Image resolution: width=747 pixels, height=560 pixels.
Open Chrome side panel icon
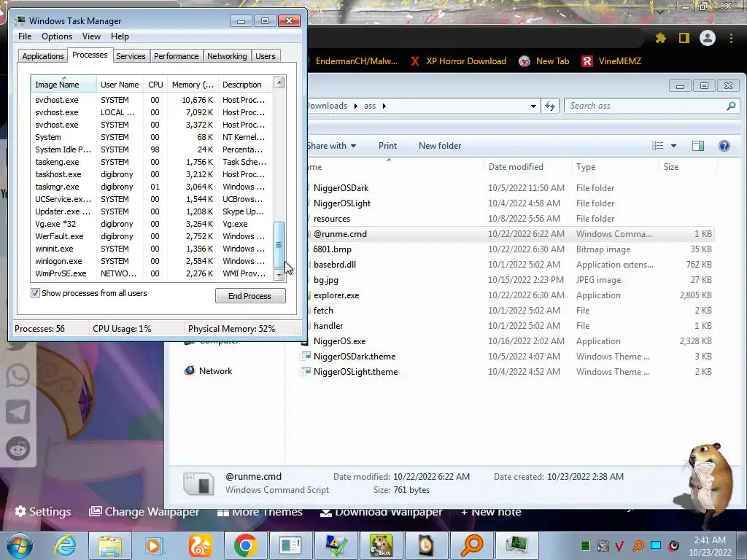point(684,38)
